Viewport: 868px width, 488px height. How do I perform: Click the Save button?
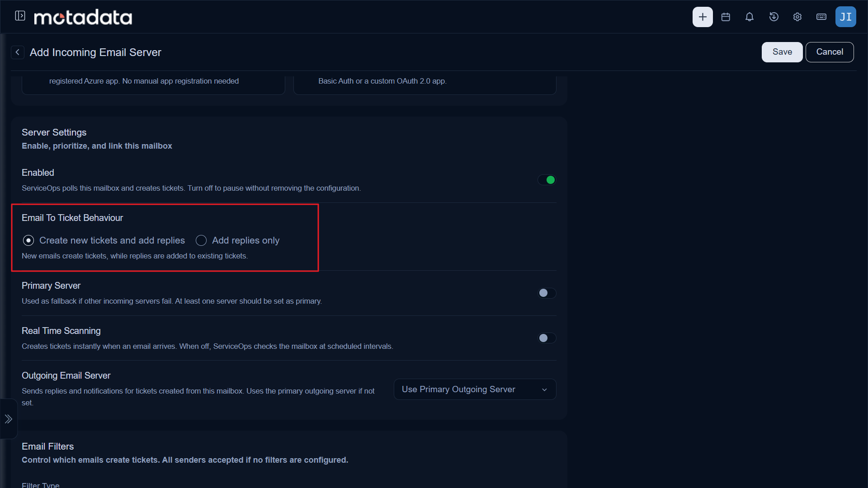tap(782, 52)
